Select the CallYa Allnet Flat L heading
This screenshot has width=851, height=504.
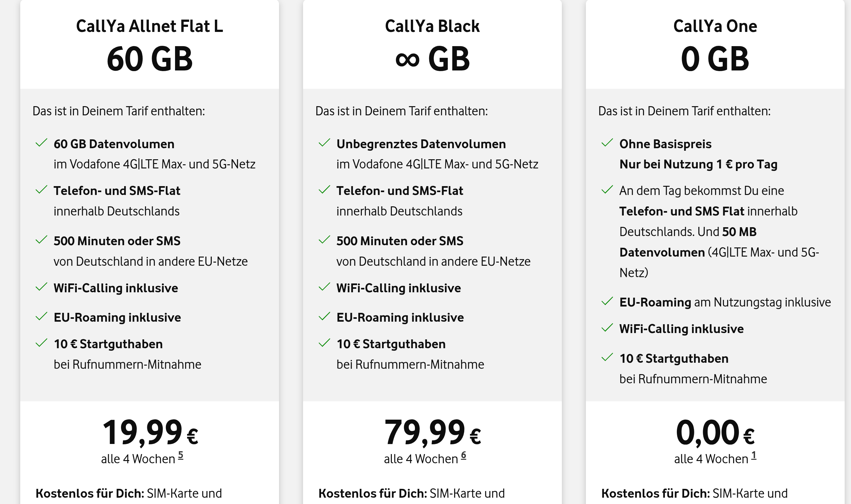coord(149,26)
